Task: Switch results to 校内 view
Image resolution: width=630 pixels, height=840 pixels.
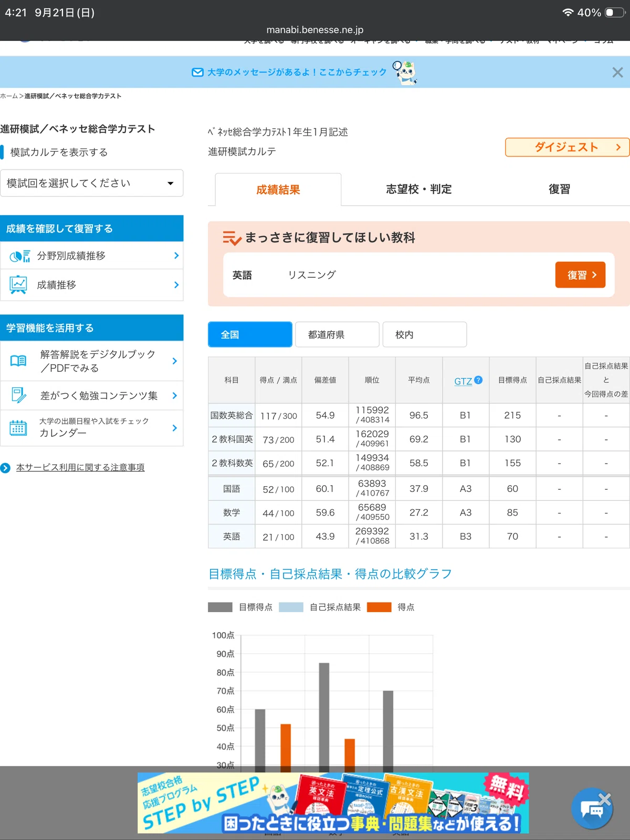Action: pos(425,334)
